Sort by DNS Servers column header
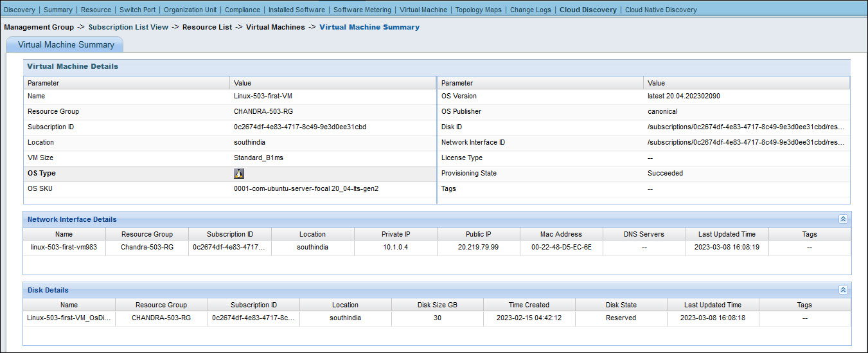This screenshot has width=868, height=353. click(x=644, y=235)
